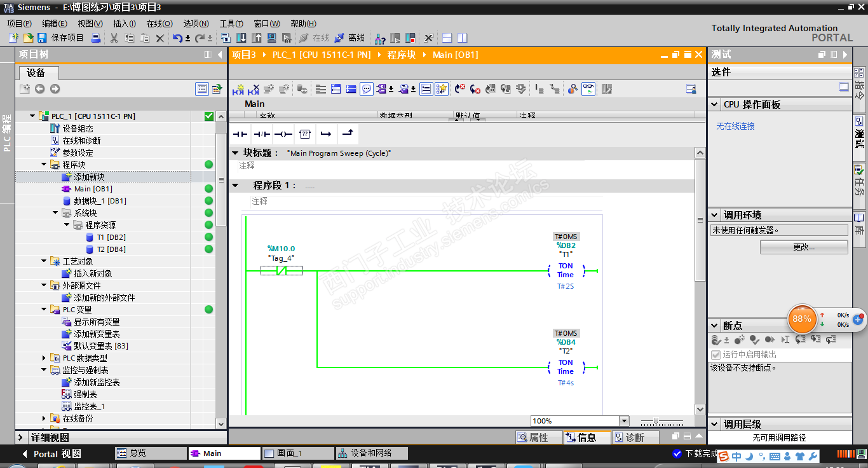This screenshot has width=868, height=468.
Task: Insert a network with the editor toolbar icon
Action: pyautogui.click(x=239, y=89)
